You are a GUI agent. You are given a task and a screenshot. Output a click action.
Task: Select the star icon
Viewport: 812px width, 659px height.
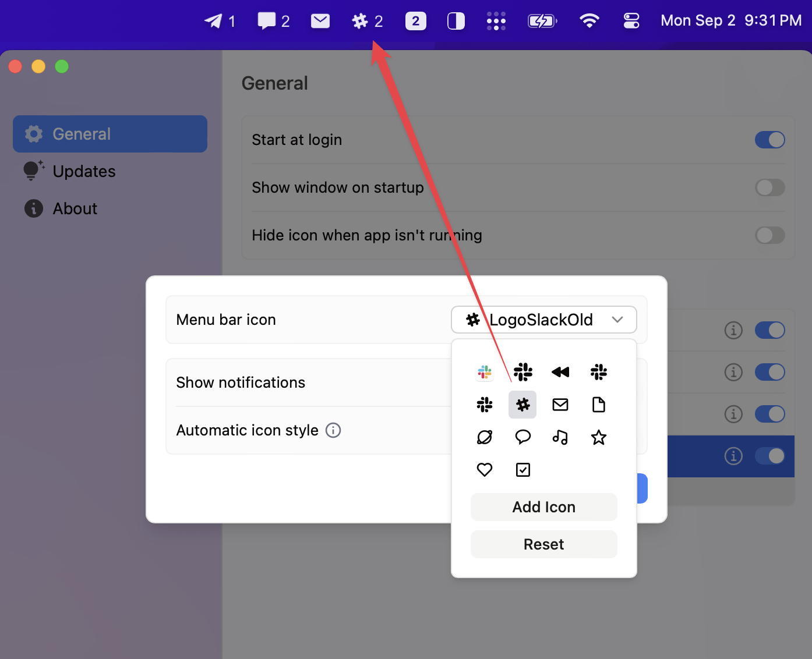599,437
